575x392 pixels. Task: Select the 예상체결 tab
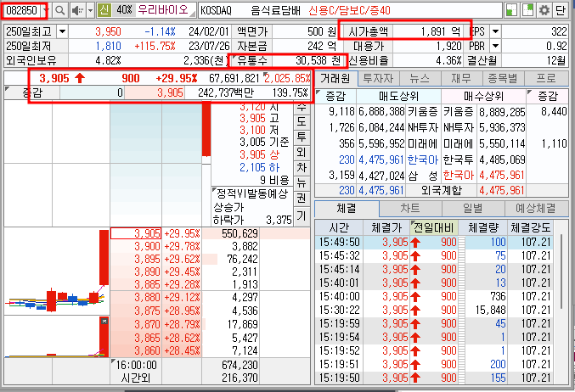(x=536, y=209)
